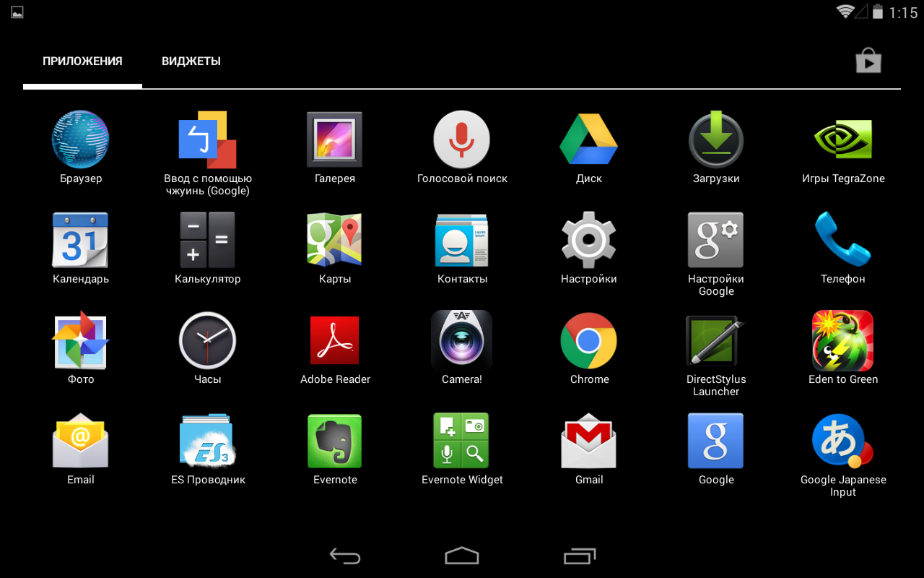Open the Фото app

pos(81,340)
